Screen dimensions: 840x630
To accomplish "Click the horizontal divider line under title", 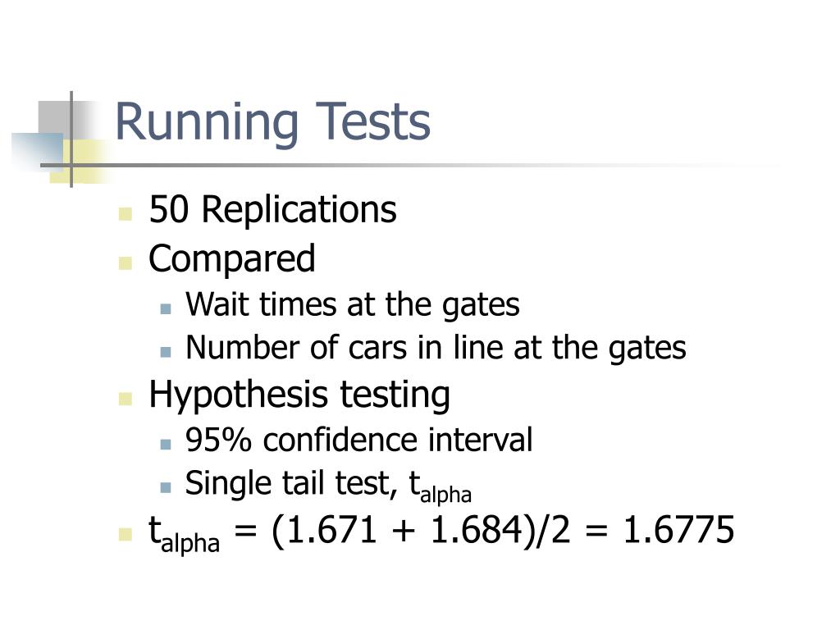I will coord(407,166).
